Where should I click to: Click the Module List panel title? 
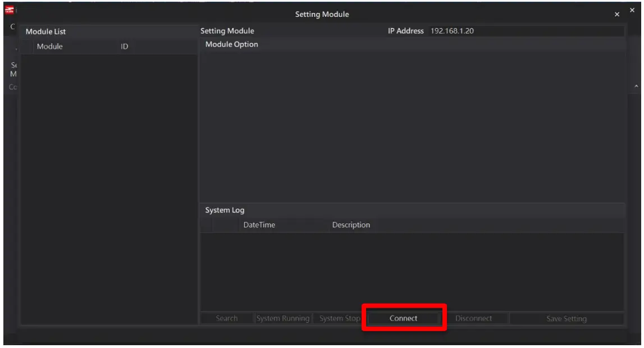pyautogui.click(x=45, y=31)
